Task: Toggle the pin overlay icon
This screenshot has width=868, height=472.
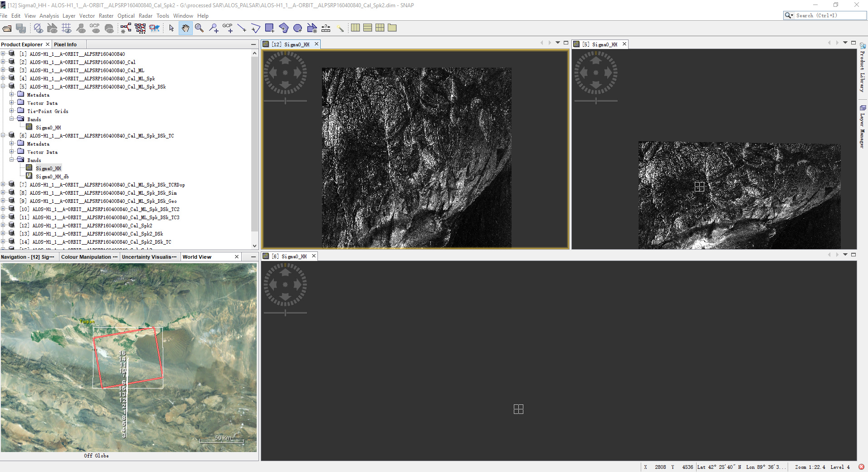Action: (x=81, y=29)
